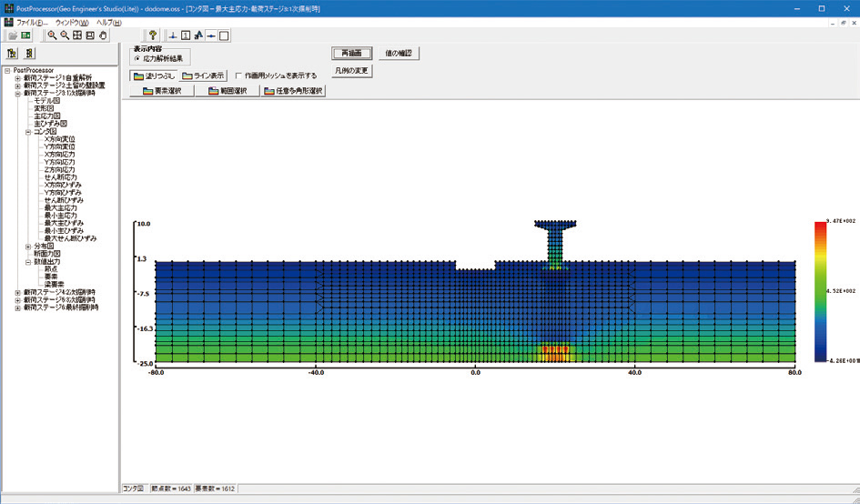Click the green screen icon in toolbar

pos(25,35)
